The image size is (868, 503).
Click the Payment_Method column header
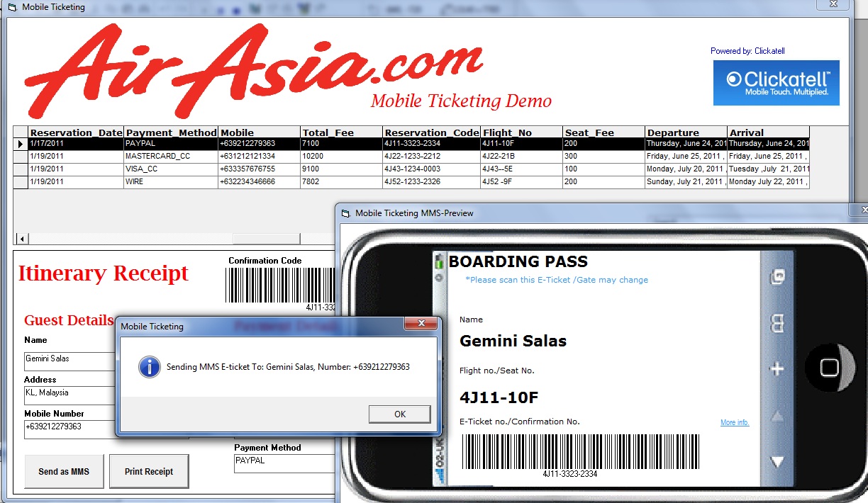click(172, 132)
